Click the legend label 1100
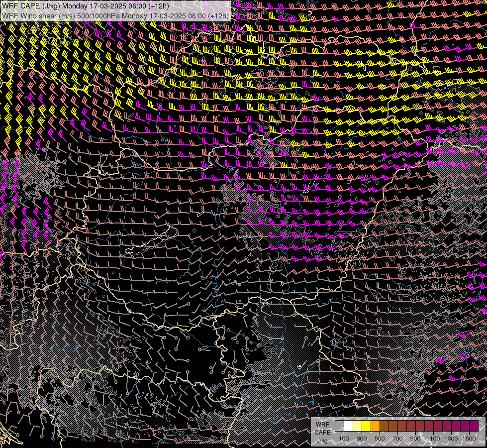This screenshot has height=448, width=487. click(433, 439)
